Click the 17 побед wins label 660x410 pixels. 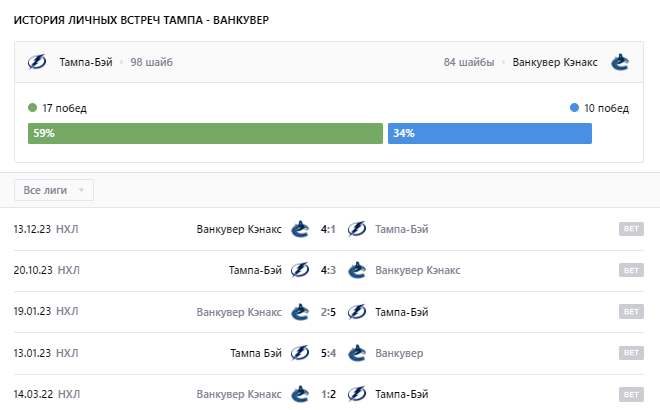pos(64,108)
